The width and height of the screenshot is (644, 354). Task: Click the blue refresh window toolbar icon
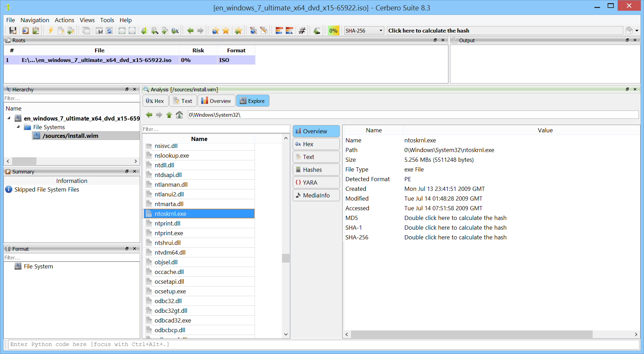(109, 30)
